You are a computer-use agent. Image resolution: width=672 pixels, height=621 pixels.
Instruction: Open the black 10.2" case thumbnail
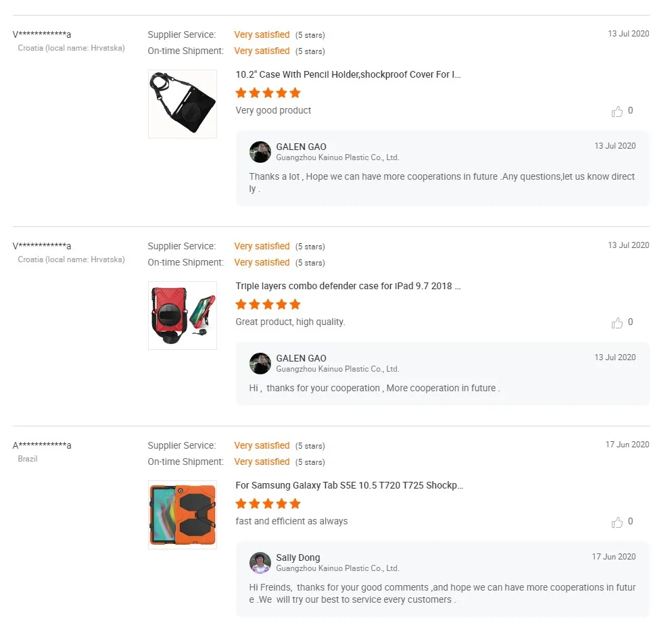[x=183, y=104]
